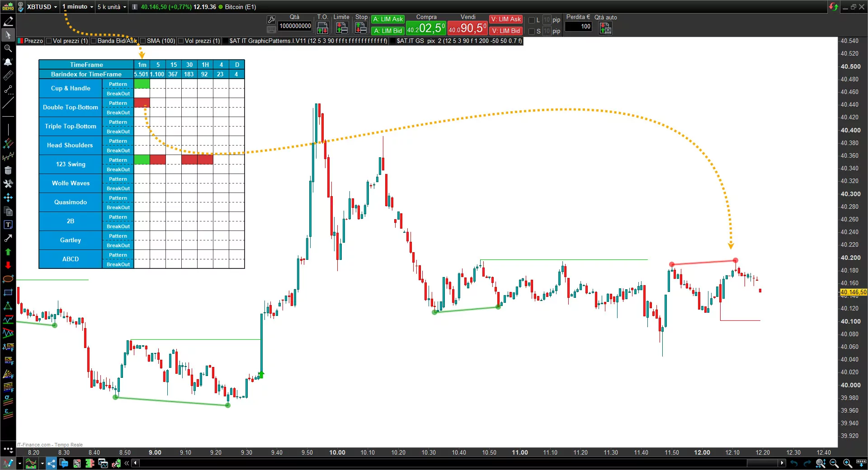868x470 pixels.
Task: Expand the chart style dropdown arrow
Action: point(19,463)
